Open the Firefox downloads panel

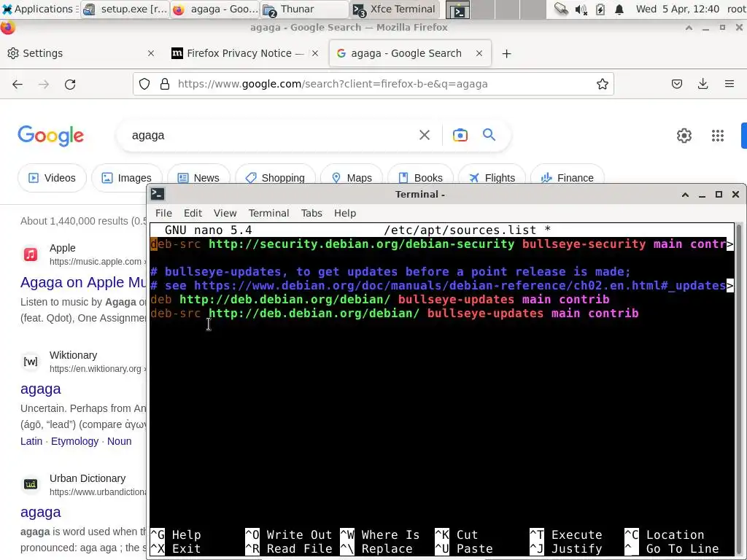pos(703,85)
